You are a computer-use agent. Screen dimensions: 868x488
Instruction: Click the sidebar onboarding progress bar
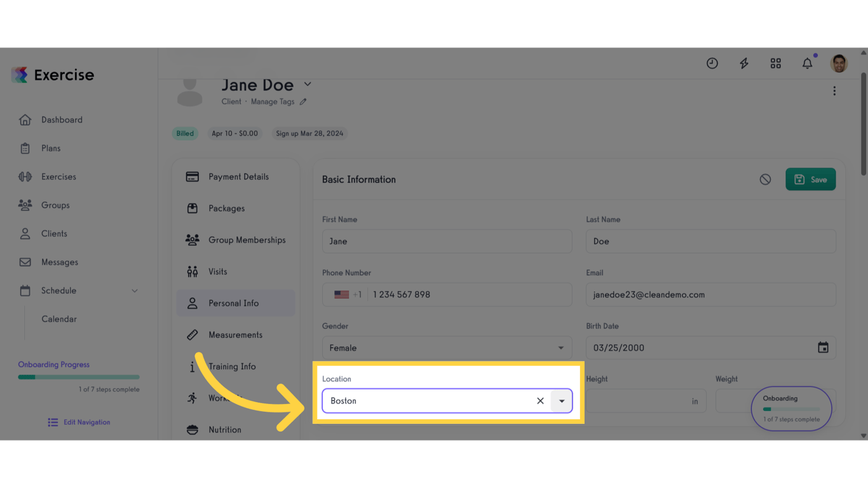point(79,377)
